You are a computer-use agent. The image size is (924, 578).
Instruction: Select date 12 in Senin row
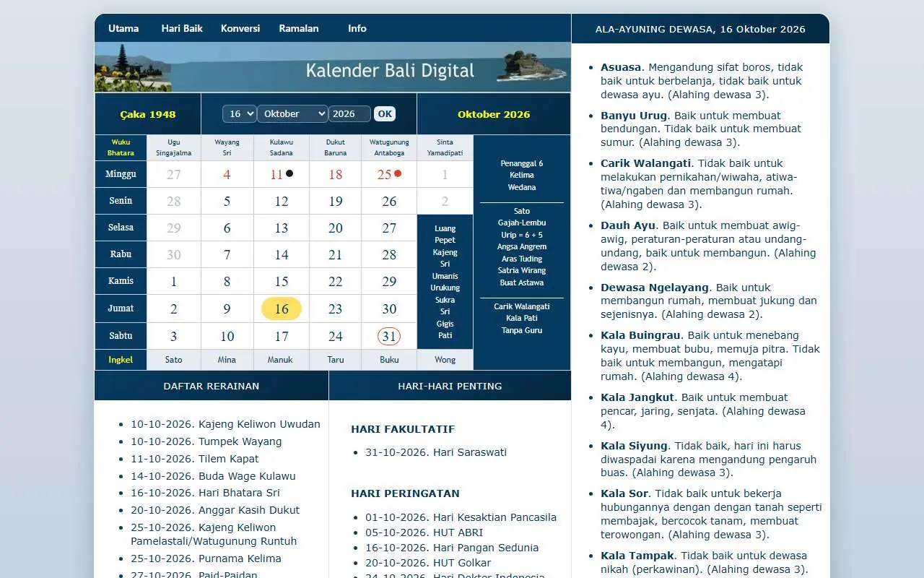[282, 201]
